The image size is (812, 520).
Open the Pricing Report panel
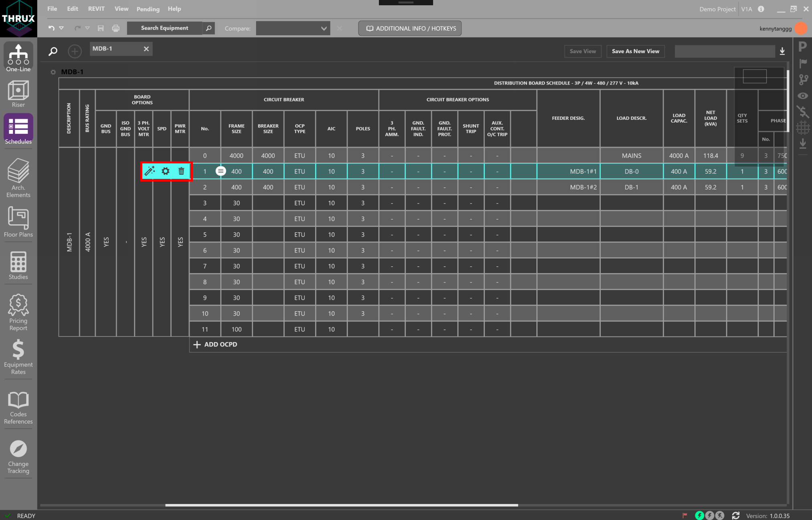(18, 312)
